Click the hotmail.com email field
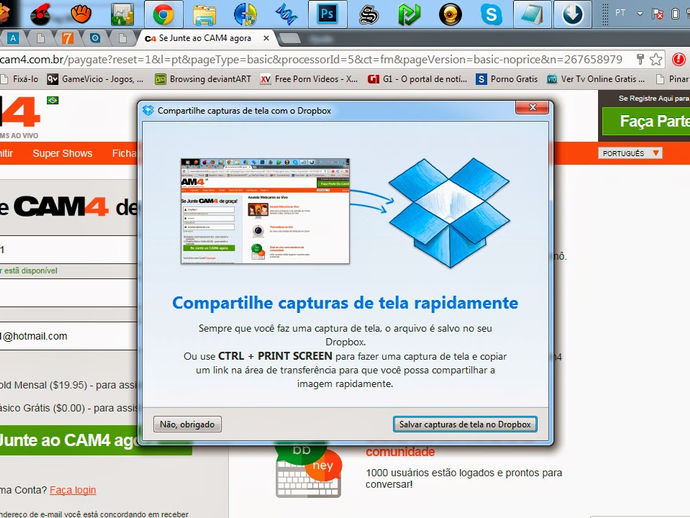This screenshot has width=690, height=518. click(x=68, y=336)
